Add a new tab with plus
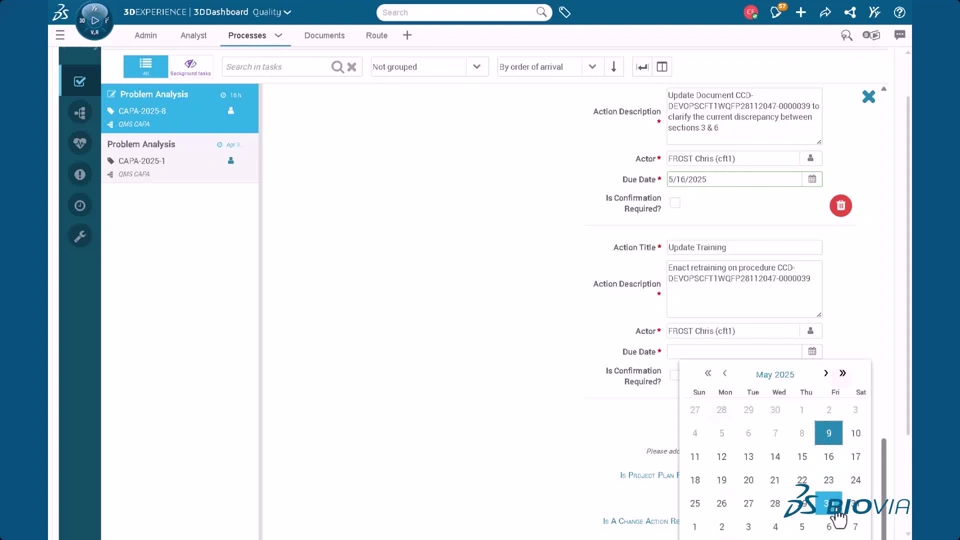Screen dimensions: 960x540 point(407,36)
